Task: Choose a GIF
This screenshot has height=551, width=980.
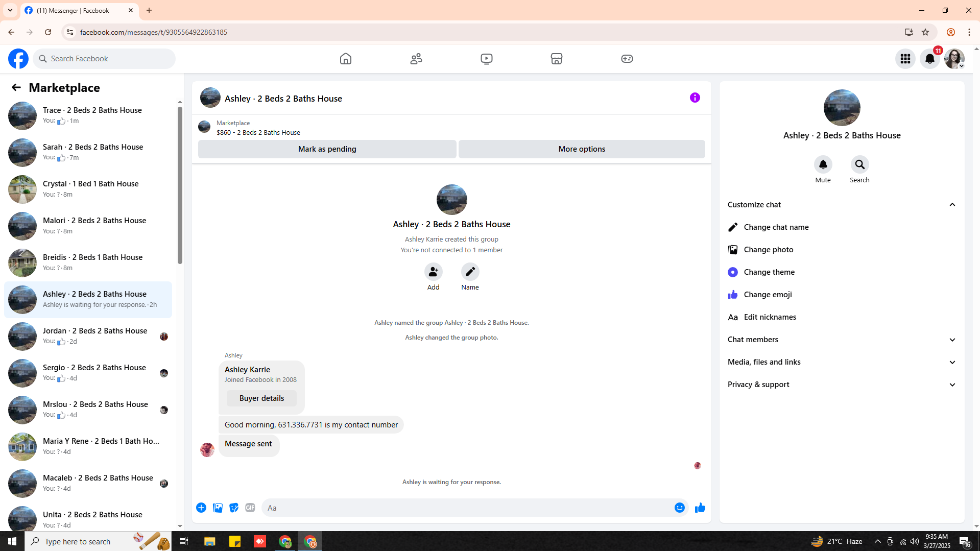Action: (250, 508)
